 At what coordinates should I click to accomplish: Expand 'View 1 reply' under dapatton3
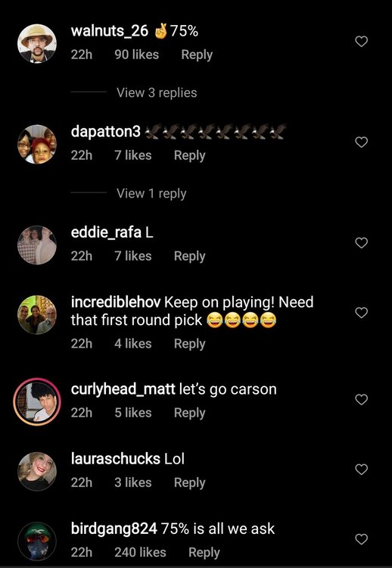coord(151,193)
